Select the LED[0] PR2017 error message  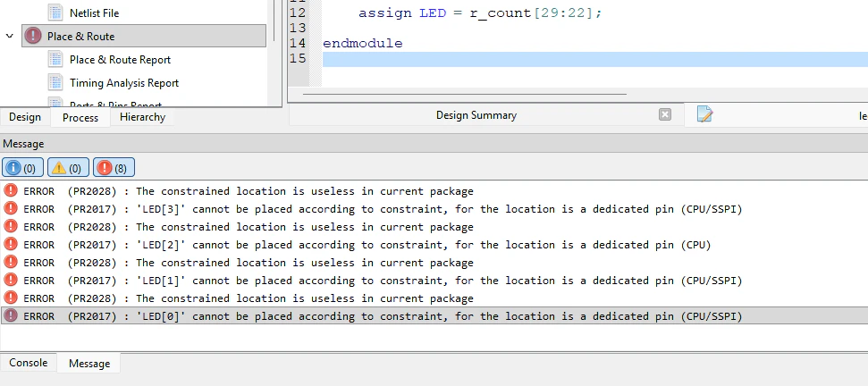pos(434,315)
